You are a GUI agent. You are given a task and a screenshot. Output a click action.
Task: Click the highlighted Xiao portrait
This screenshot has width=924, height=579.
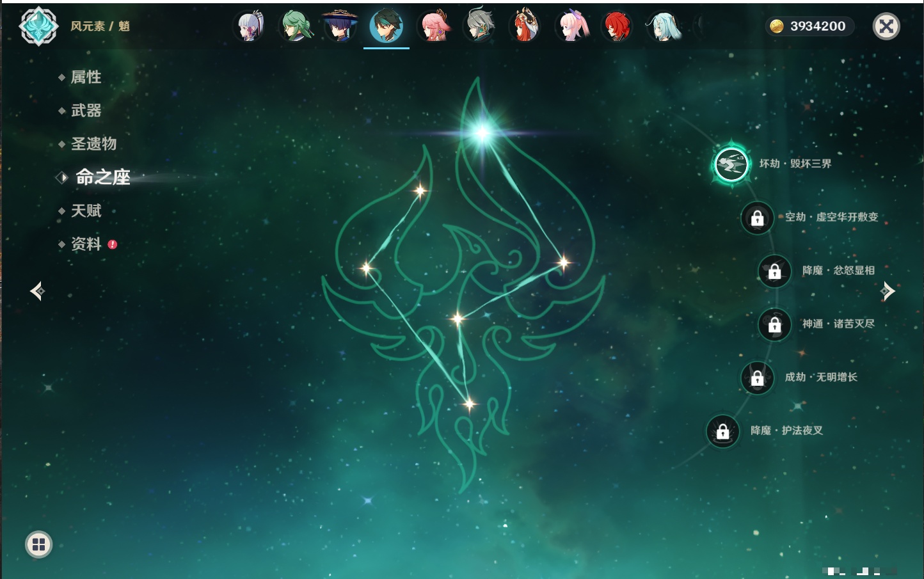pyautogui.click(x=386, y=26)
